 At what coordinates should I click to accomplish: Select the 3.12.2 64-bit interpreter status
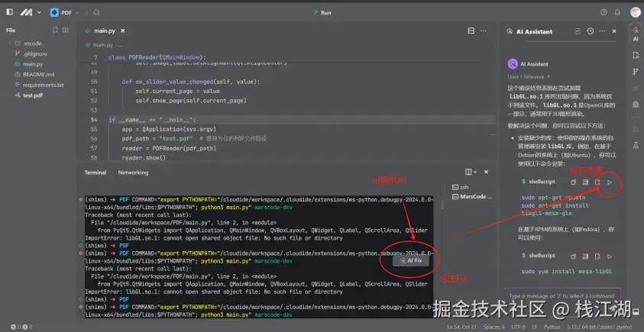click(x=600, y=327)
